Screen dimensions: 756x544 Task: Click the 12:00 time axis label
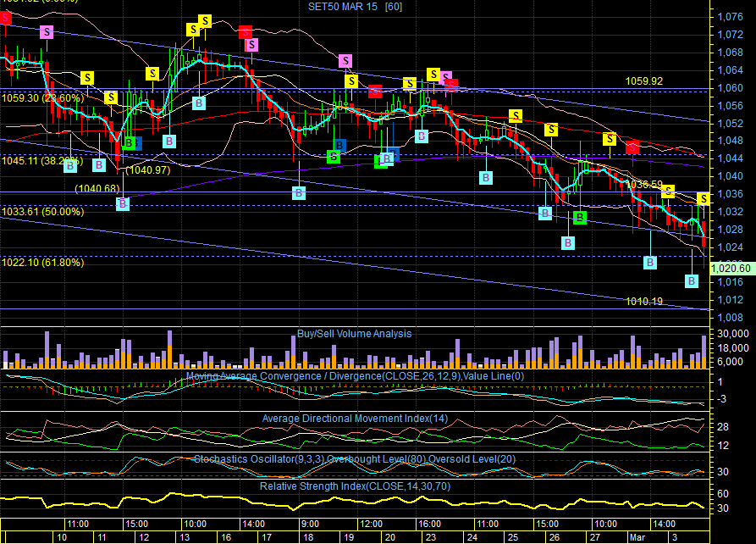click(x=371, y=524)
